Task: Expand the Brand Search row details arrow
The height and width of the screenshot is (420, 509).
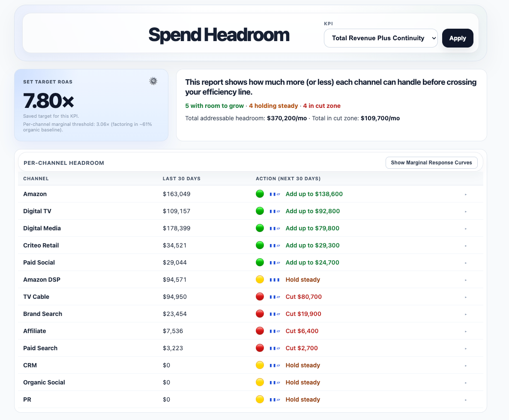Action: click(465, 315)
